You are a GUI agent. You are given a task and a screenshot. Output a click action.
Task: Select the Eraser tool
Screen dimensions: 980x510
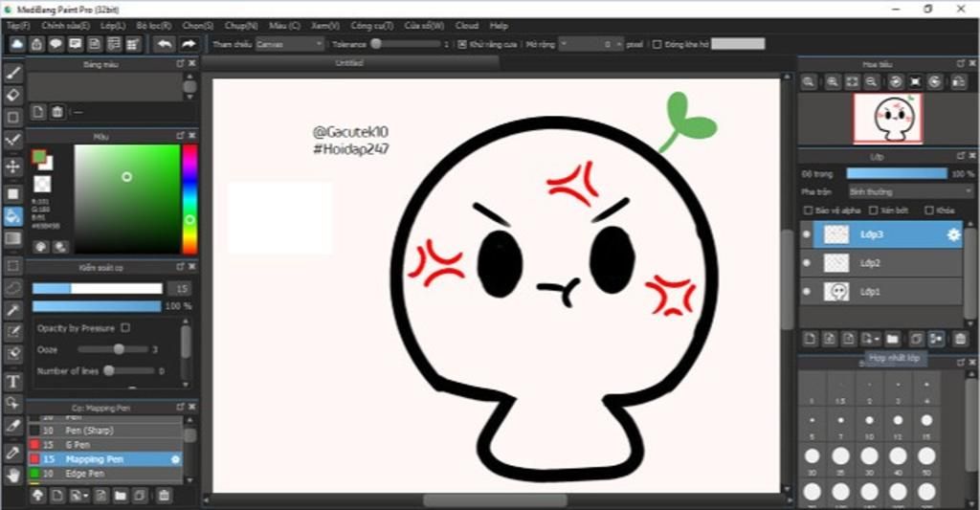[x=13, y=95]
